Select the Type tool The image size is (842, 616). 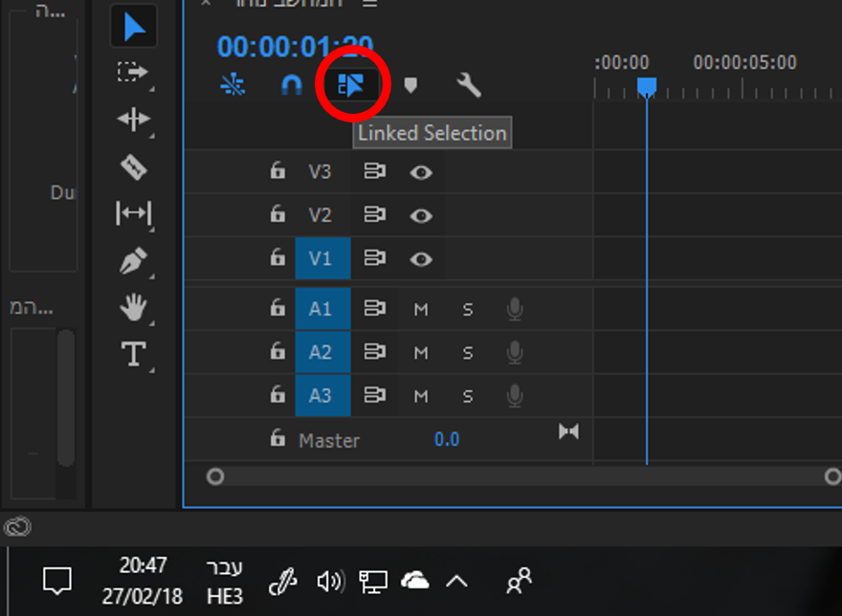[x=133, y=354]
